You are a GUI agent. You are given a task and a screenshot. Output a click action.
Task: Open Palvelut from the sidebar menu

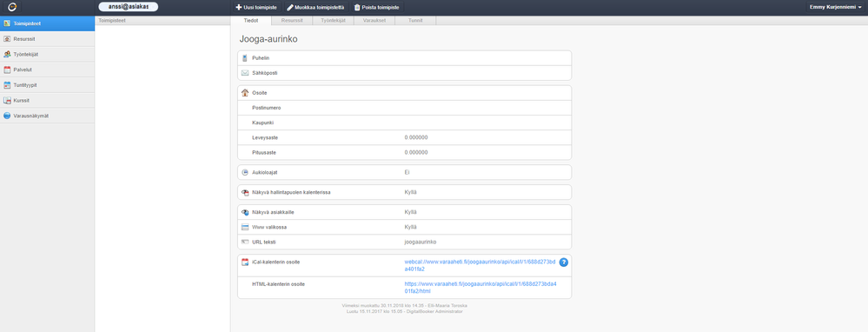click(x=47, y=70)
